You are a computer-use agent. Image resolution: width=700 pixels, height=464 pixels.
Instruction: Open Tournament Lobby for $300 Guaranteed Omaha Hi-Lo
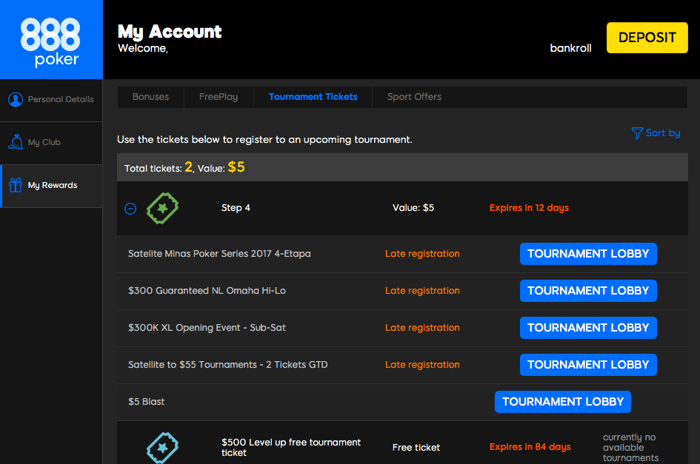[588, 291]
